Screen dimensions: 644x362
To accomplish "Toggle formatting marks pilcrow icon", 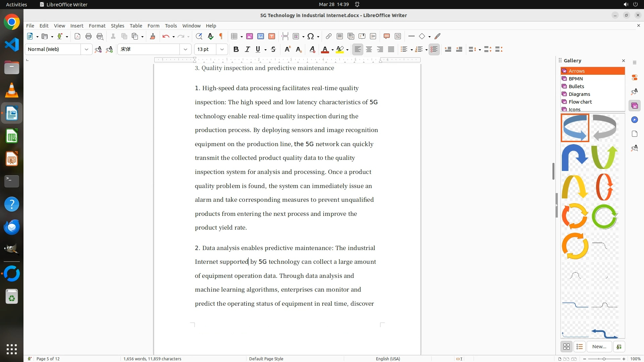I will coord(221,36).
